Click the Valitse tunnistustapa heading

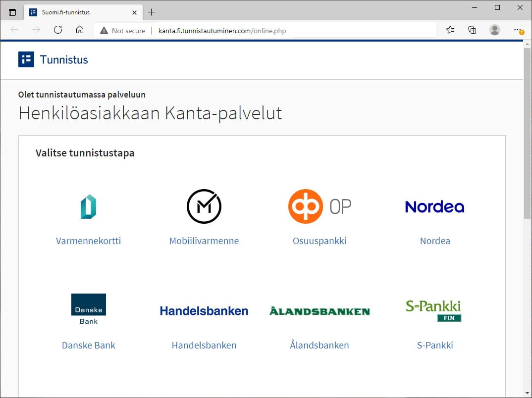[x=85, y=153]
